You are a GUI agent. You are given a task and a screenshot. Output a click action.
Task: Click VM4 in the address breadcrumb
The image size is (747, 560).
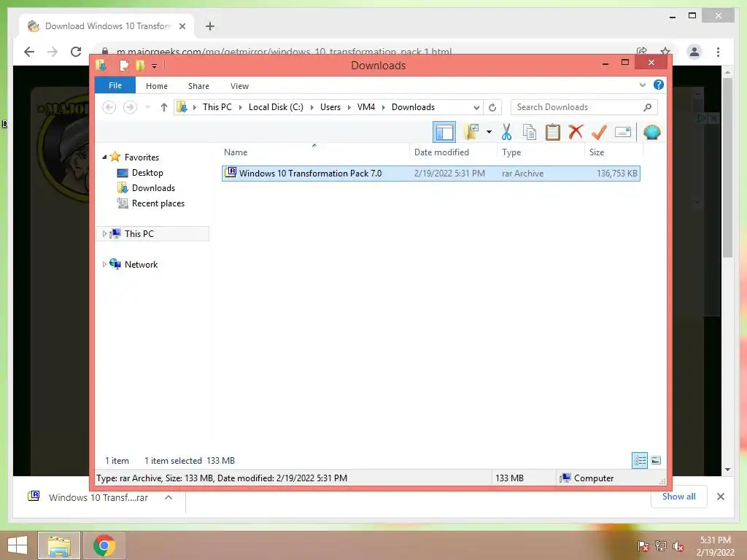click(x=366, y=107)
